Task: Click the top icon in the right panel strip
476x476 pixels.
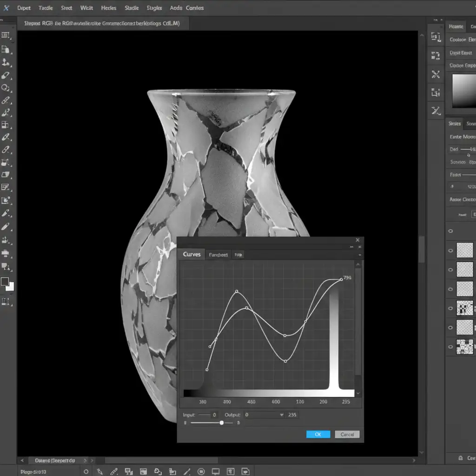Action: pos(436,38)
